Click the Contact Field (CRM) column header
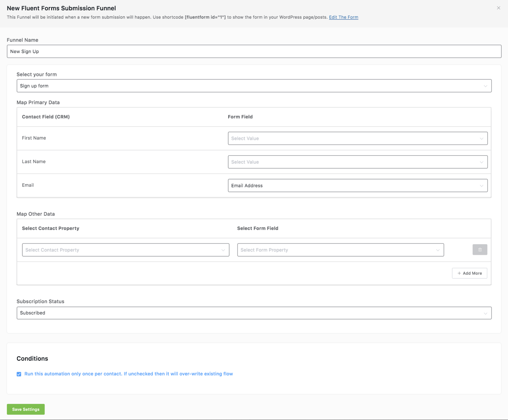The height and width of the screenshot is (420, 508). [46, 117]
